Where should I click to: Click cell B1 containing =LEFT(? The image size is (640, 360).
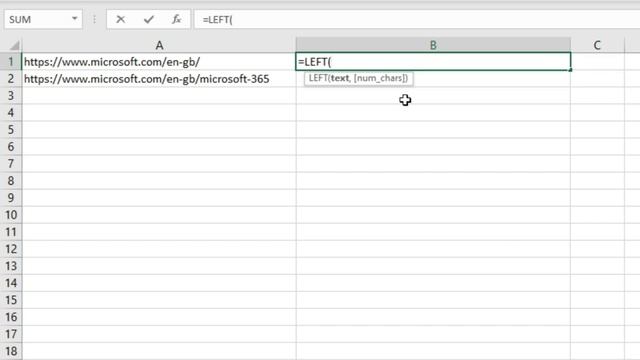(x=433, y=62)
